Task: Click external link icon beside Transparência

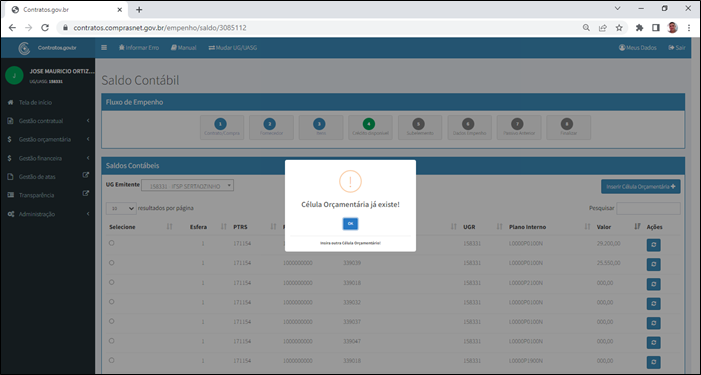Action: pos(86,194)
